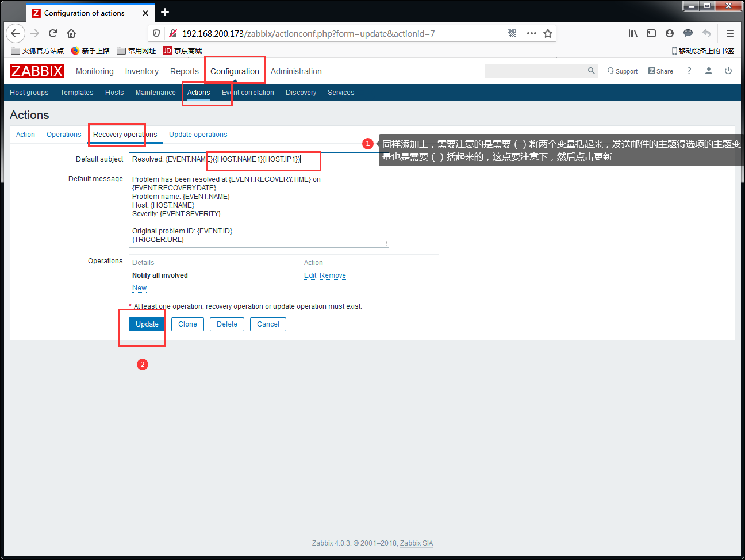Viewport: 745px width, 560px height.
Task: Click the chat bubble toolbar icon
Action: [688, 33]
